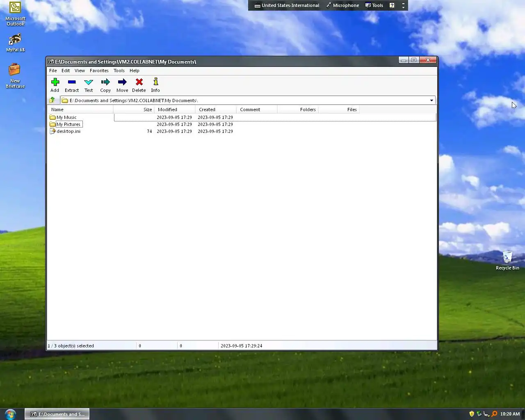Open the Favorites menu
The image size is (525, 420).
pos(99,71)
